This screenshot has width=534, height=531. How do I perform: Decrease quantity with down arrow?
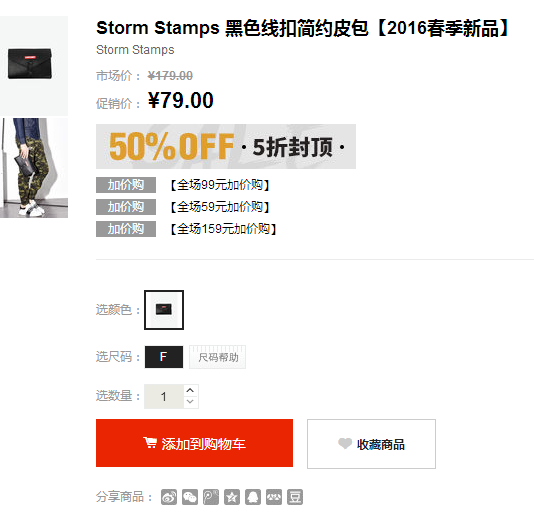[x=190, y=402]
